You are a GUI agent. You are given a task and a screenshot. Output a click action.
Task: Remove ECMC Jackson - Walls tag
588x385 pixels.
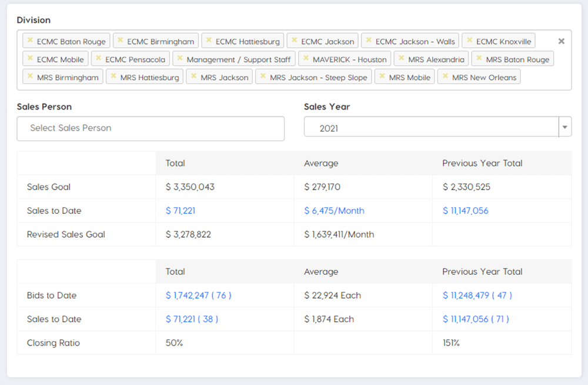click(369, 40)
